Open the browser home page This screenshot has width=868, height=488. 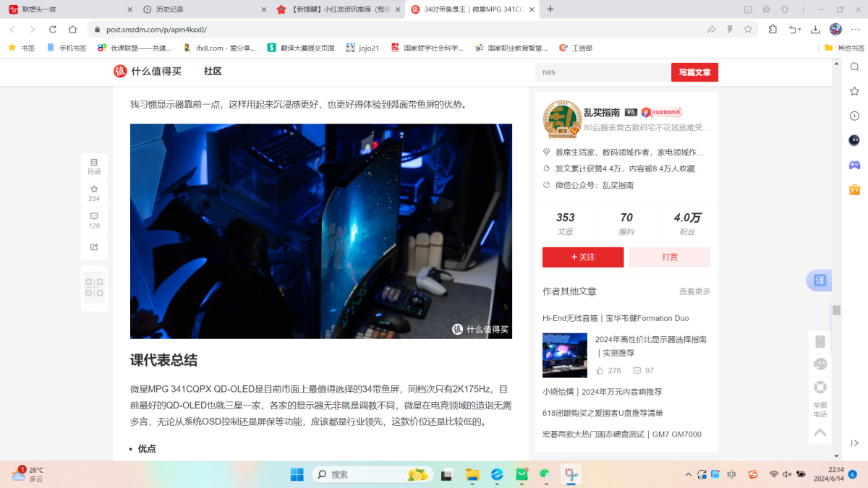73,30
